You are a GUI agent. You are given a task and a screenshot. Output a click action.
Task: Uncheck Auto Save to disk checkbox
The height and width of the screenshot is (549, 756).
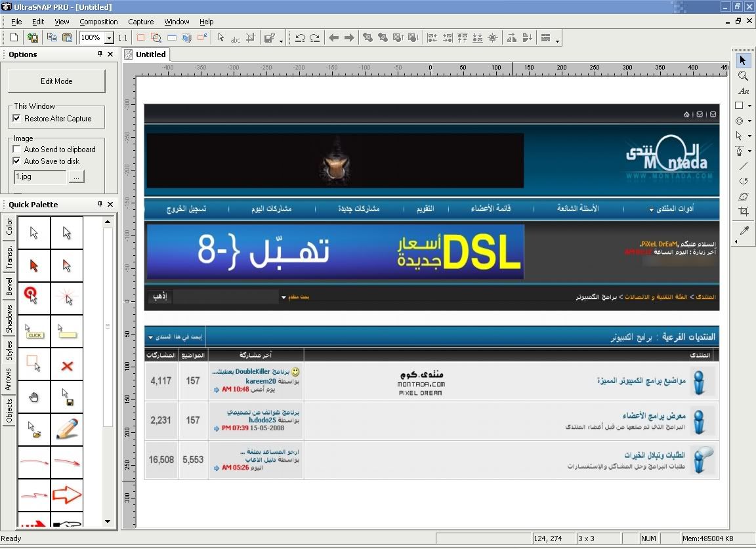(16, 161)
